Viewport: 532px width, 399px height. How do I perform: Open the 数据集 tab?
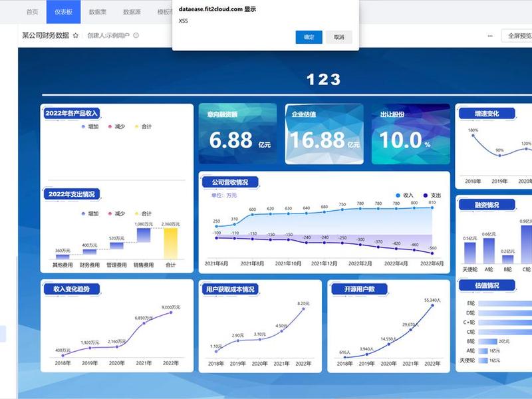97,12
